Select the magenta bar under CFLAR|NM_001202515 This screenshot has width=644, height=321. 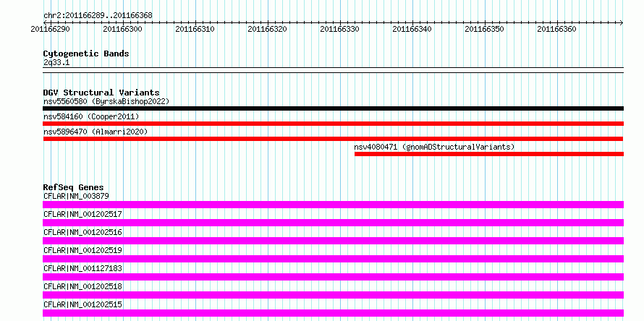(x=333, y=313)
